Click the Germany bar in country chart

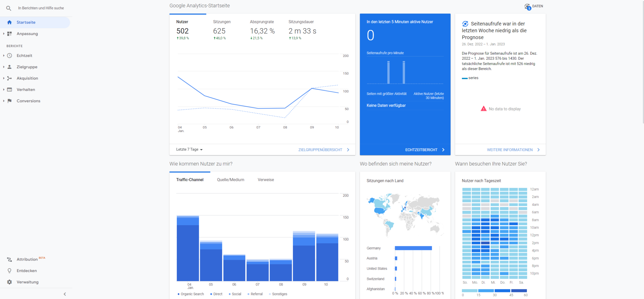coord(413,248)
